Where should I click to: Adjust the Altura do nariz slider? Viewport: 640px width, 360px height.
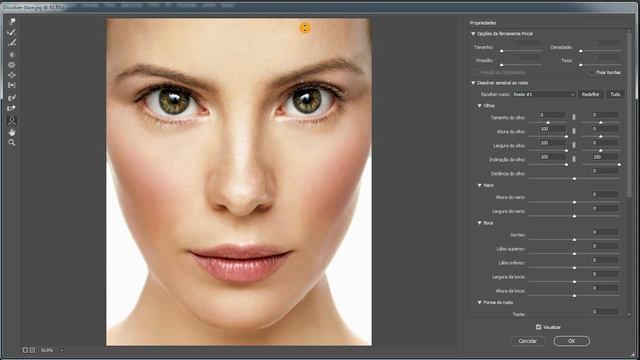pyautogui.click(x=574, y=202)
